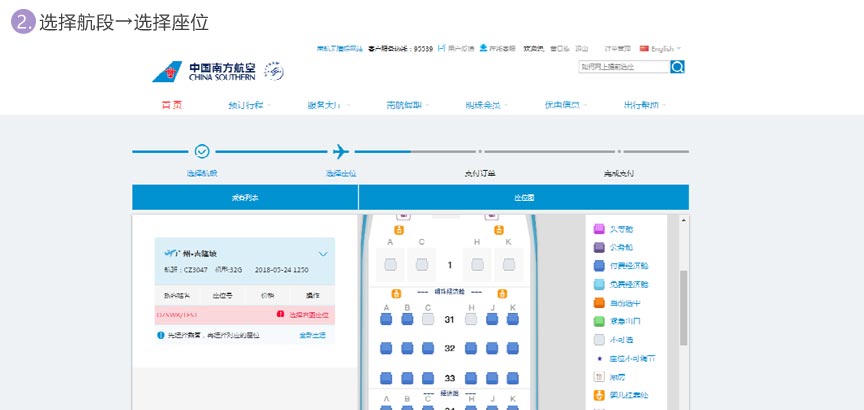Image resolution: width=864 pixels, height=410 pixels.
Task: Click the China Southern logo
Action: pyautogui.click(x=203, y=72)
